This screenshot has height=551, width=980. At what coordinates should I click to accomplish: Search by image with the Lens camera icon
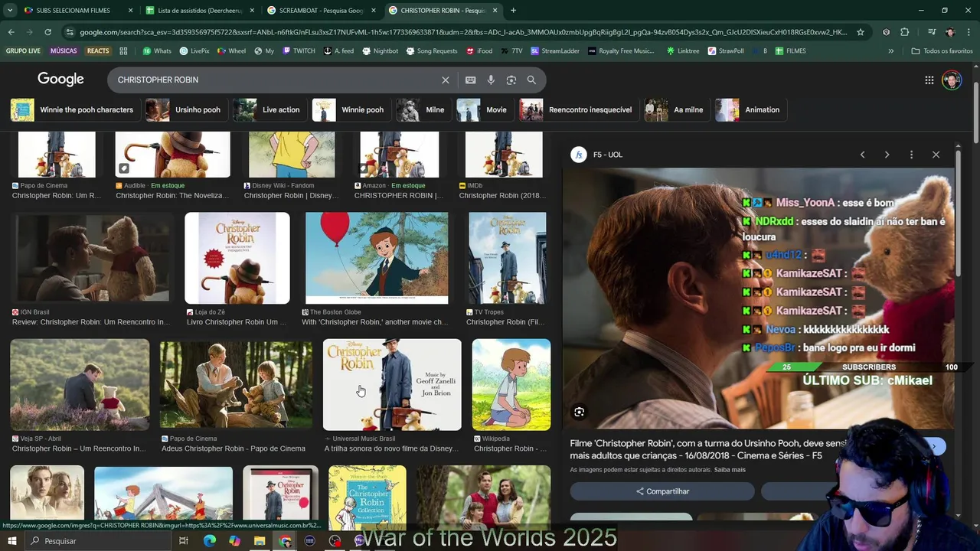click(x=511, y=80)
